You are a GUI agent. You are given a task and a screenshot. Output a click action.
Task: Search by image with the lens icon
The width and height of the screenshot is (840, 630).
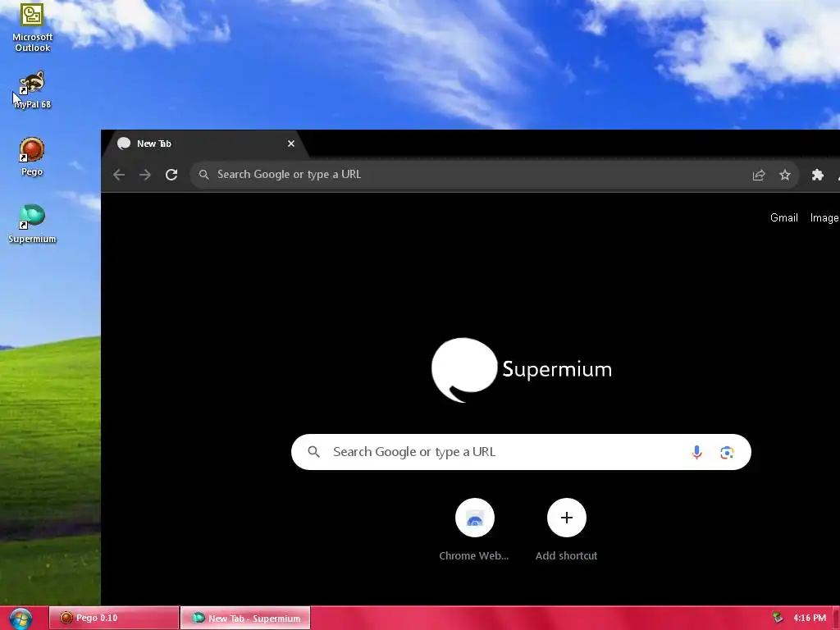(727, 452)
